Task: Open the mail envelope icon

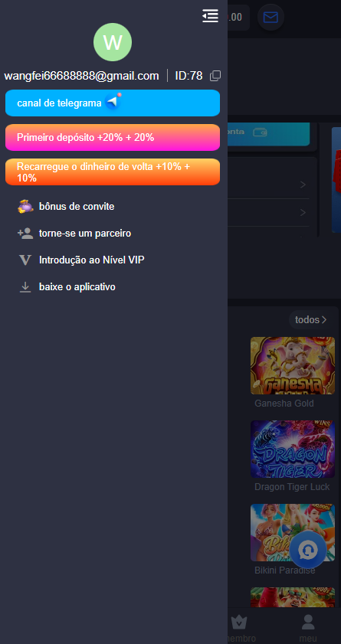Action: (271, 17)
